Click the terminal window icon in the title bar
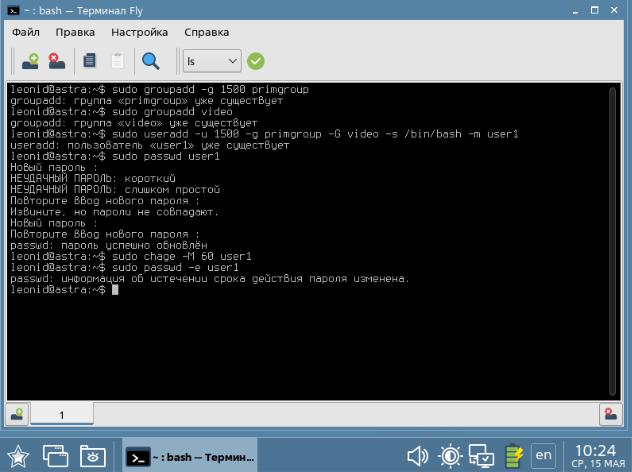The width and height of the screenshot is (632, 472). pos(13,11)
